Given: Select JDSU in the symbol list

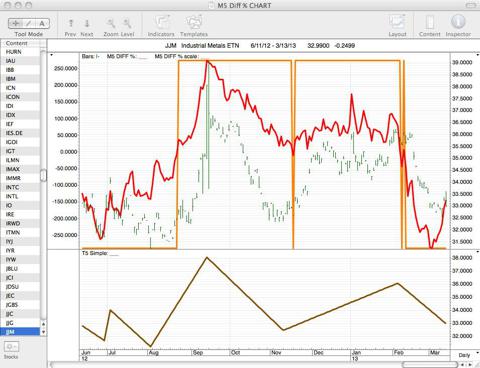Looking at the screenshot, I should point(20,287).
